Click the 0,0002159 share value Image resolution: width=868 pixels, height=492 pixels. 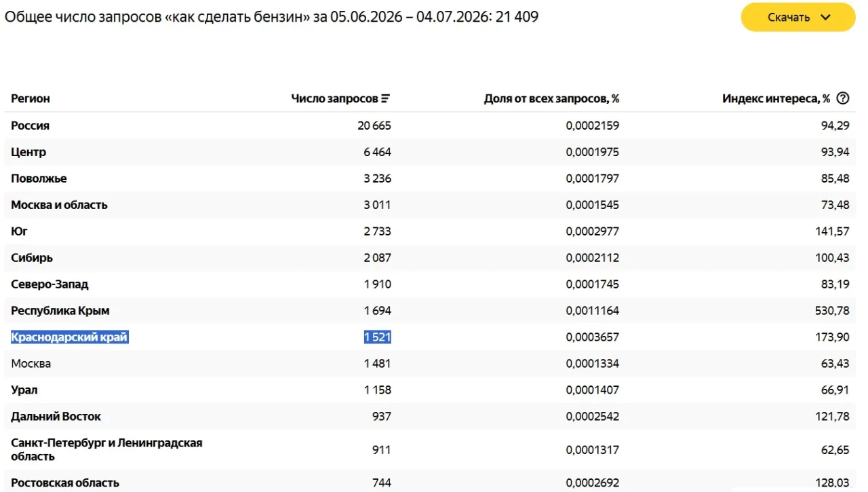(593, 126)
